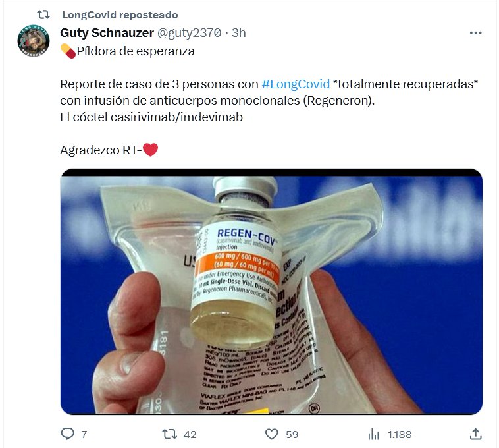Screen dimensions: 499x448
Task: Open the REGEN-COV vial photo
Action: point(271,292)
